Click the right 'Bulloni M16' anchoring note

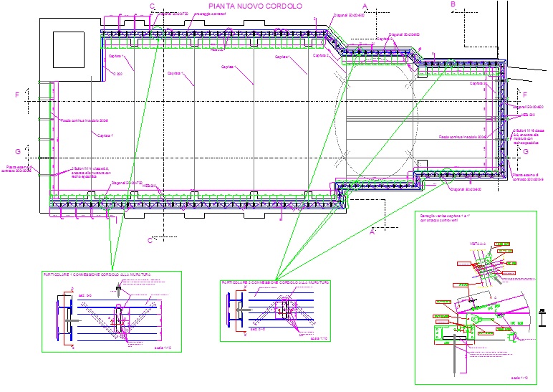click(529, 137)
